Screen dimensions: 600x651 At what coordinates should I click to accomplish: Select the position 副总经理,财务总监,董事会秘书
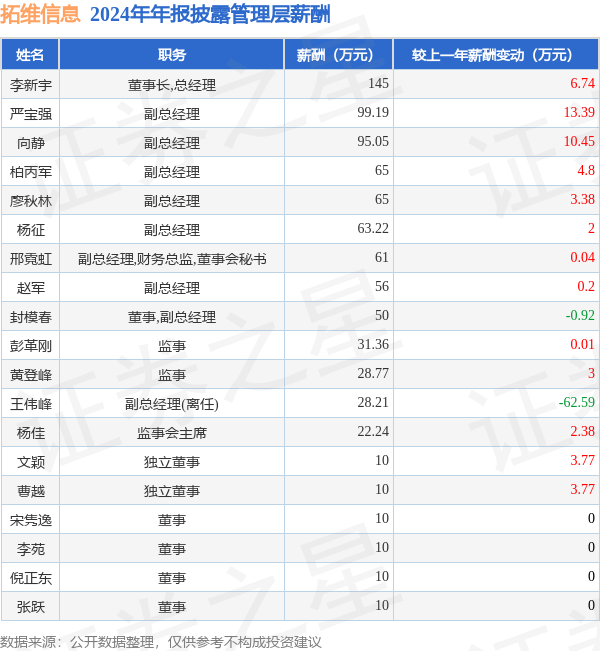(x=172, y=259)
